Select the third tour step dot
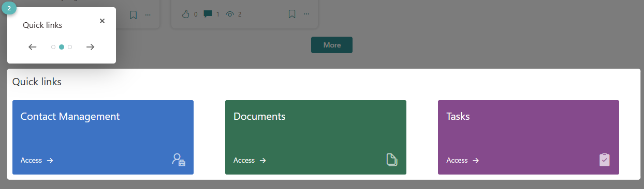The image size is (644, 189). [x=70, y=47]
